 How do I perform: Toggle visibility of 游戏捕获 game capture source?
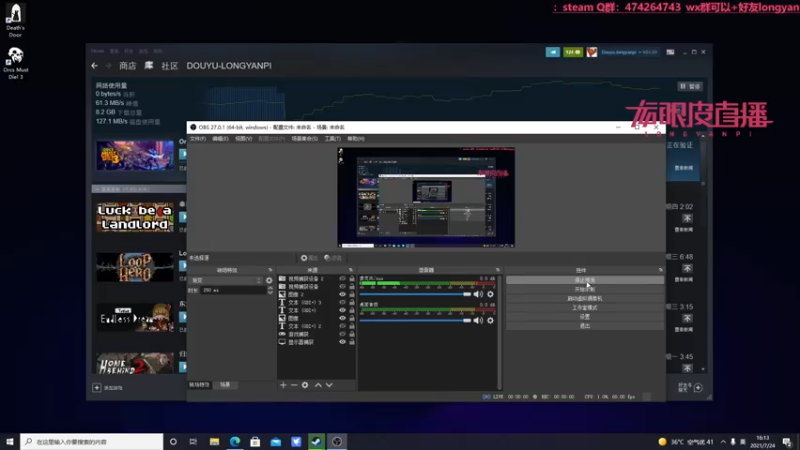click(x=342, y=334)
